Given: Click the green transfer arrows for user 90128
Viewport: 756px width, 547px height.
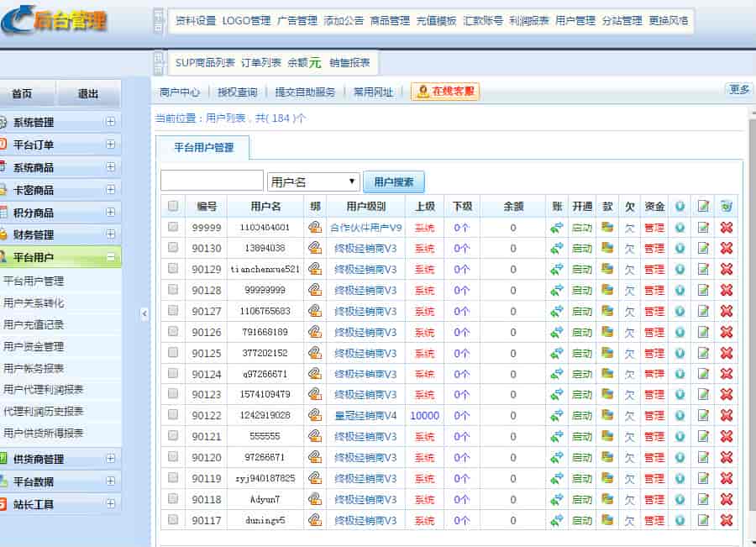Looking at the screenshot, I should click(557, 290).
